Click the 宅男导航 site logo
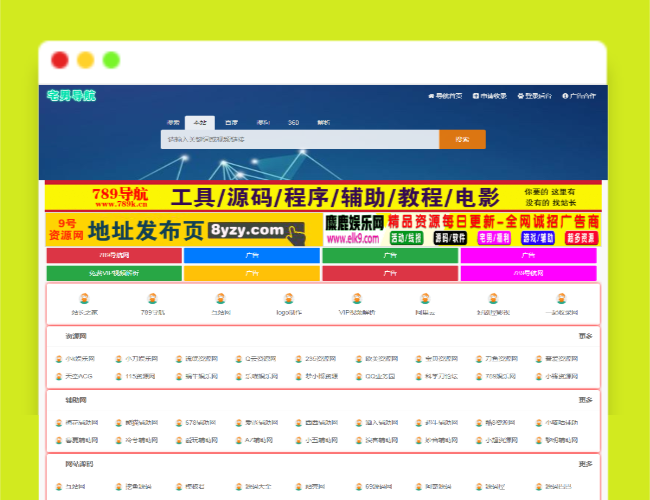The width and height of the screenshot is (650, 500). (71, 96)
